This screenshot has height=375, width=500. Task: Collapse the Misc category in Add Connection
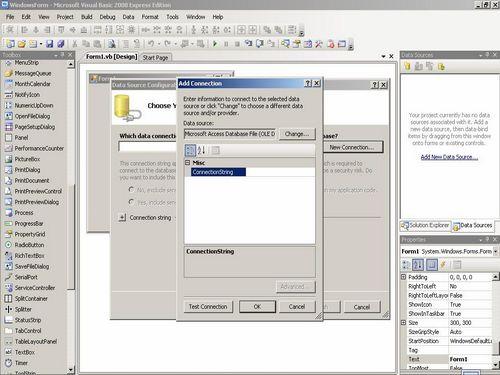tap(187, 162)
